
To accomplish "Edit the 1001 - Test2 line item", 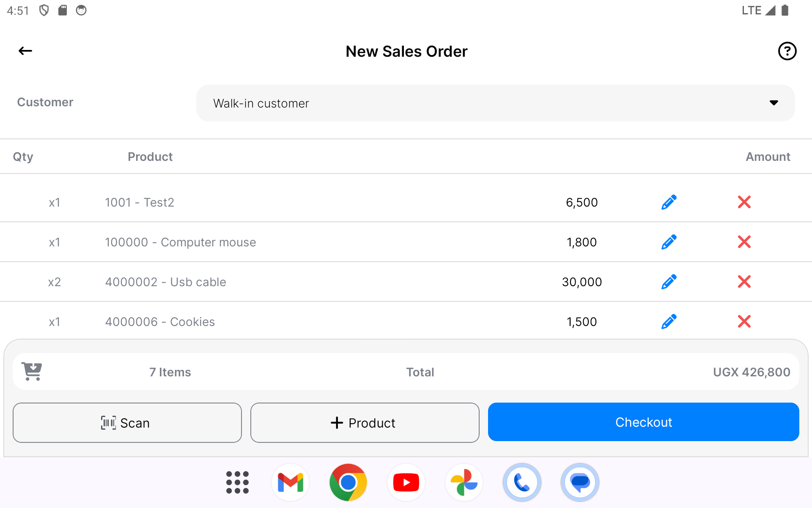I will [669, 202].
